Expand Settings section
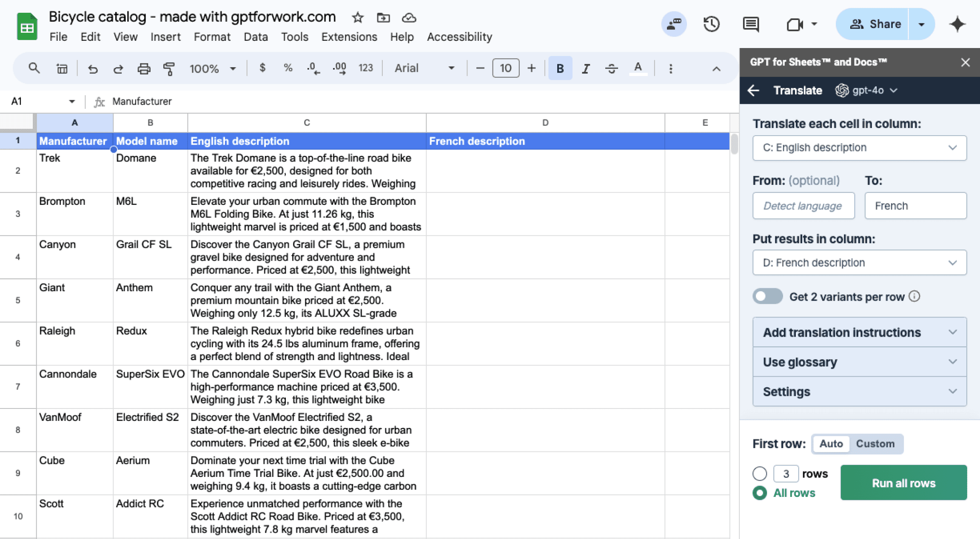 coord(859,391)
